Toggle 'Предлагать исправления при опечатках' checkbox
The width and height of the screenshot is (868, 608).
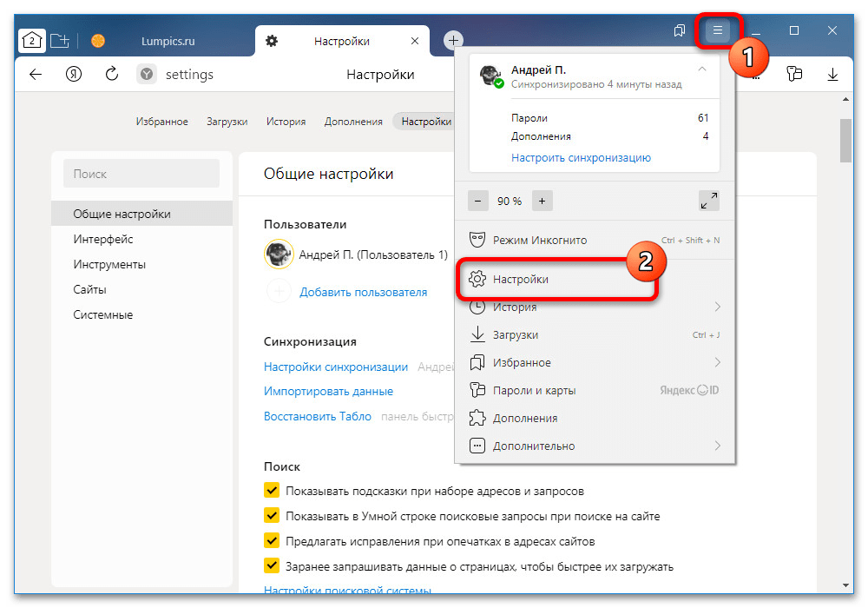click(x=271, y=540)
